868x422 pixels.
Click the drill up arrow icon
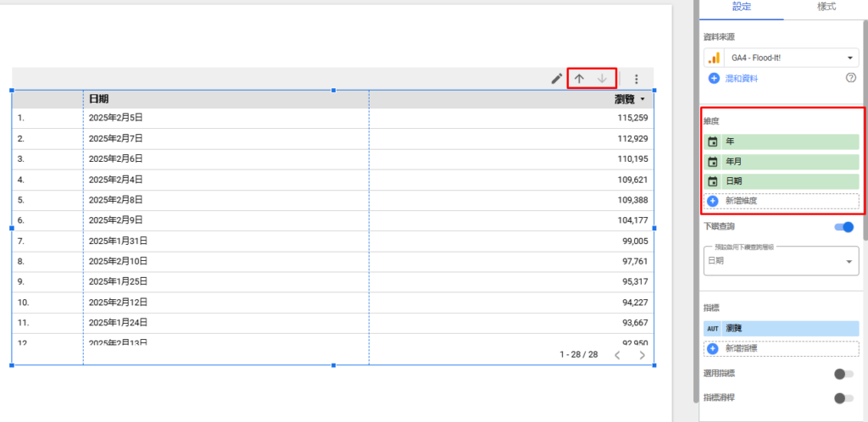(x=580, y=79)
